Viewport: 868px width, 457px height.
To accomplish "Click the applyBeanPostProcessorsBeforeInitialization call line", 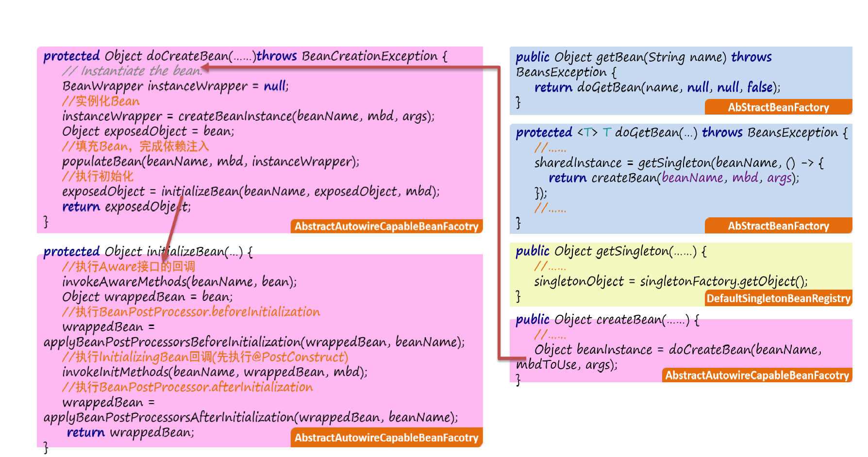I will (254, 342).
